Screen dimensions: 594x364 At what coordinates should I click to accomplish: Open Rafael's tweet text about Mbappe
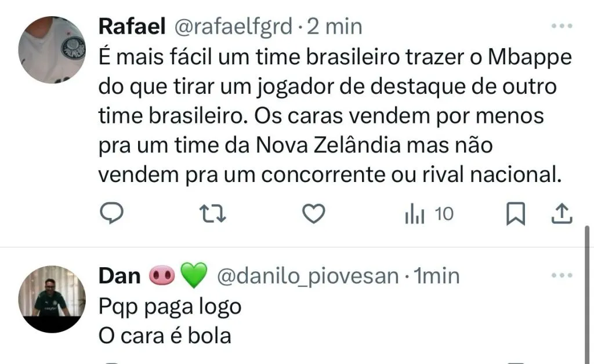coord(328,116)
